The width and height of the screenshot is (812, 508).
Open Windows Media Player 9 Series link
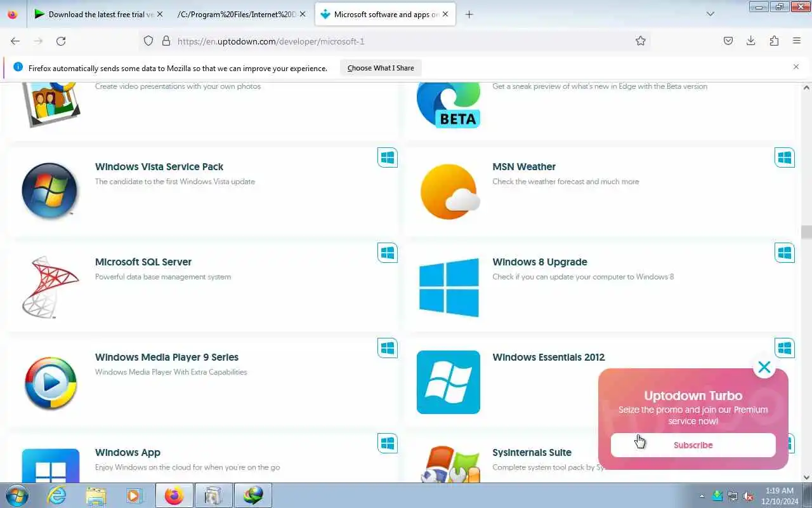point(167,357)
